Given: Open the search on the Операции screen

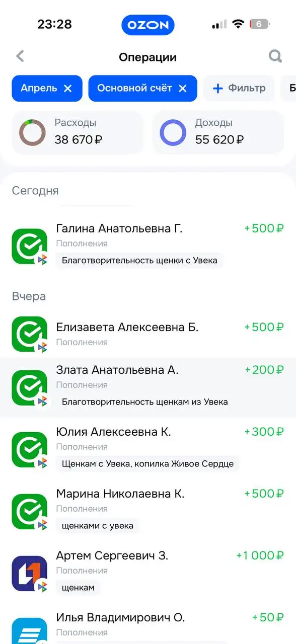Looking at the screenshot, I should tap(275, 56).
